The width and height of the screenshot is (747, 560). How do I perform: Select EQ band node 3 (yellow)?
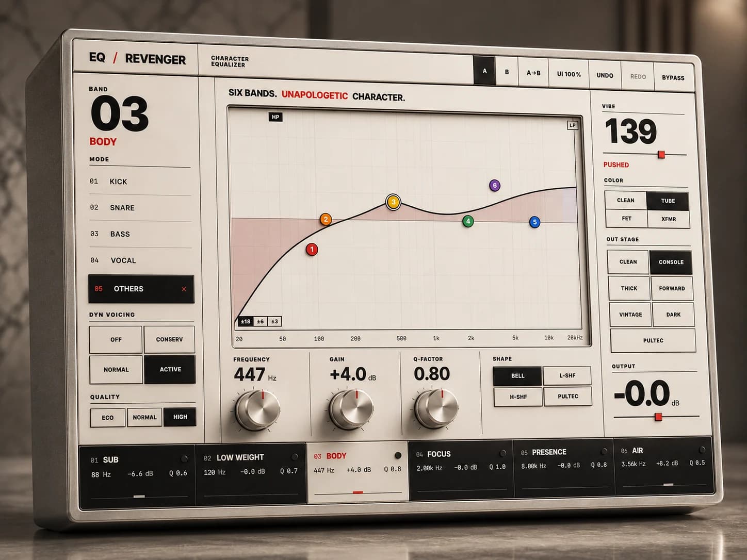click(393, 202)
